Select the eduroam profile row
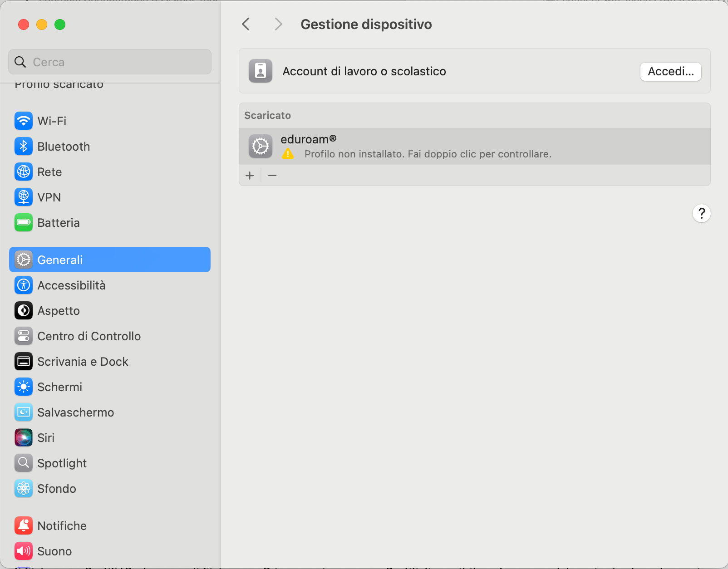This screenshot has height=569, width=728. coord(474,146)
